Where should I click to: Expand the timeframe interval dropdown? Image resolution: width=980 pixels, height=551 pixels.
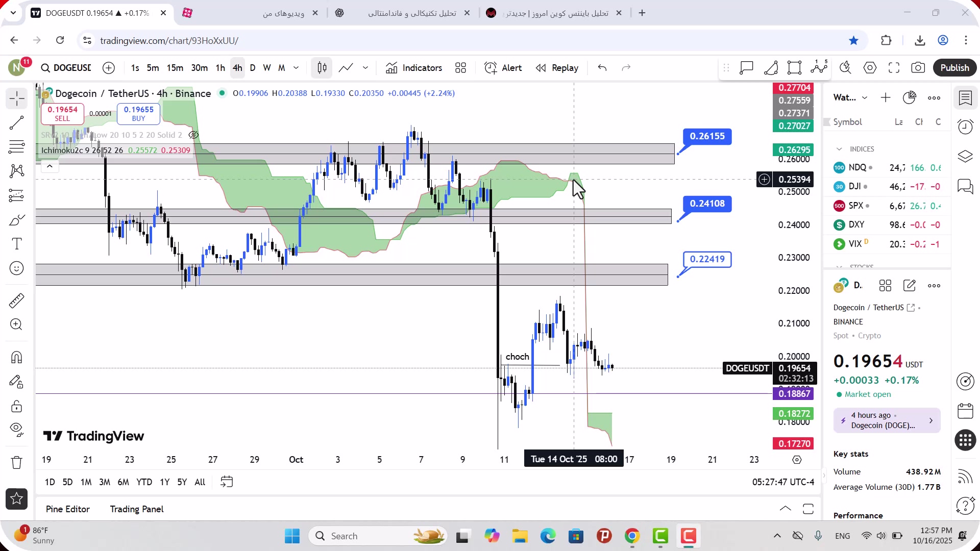(x=296, y=68)
